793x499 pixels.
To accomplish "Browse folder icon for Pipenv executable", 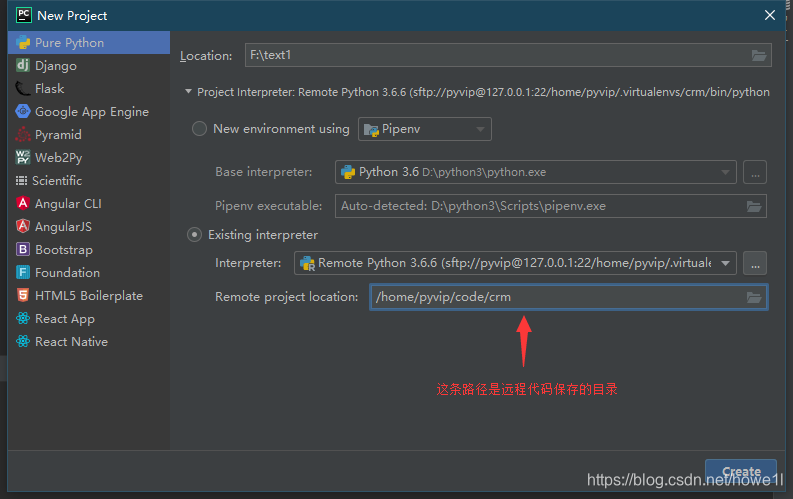I will point(754,206).
